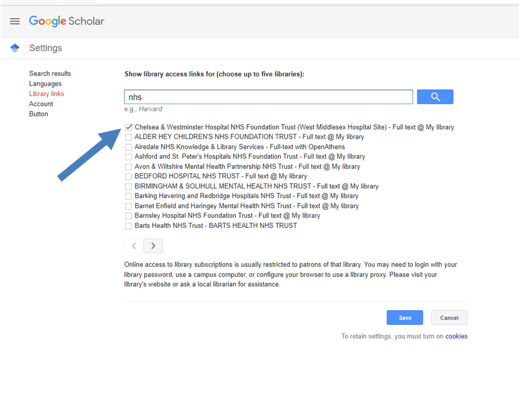Go to next page of libraries
Screen dimensions: 519x420
point(153,246)
